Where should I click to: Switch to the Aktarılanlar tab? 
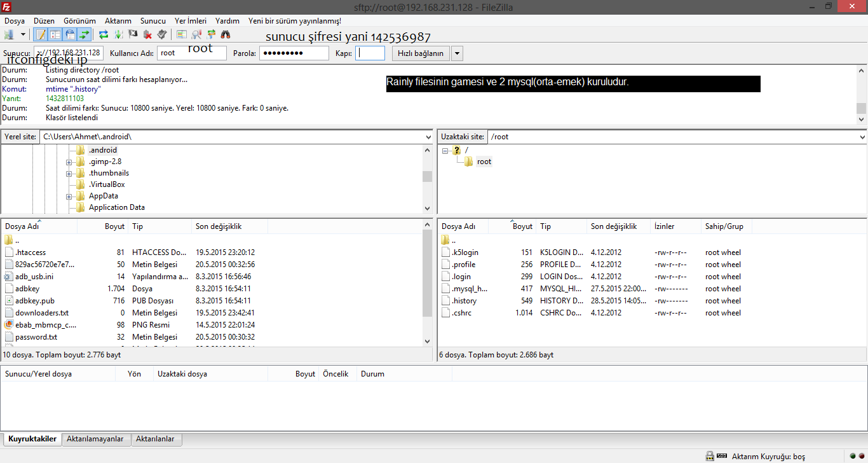156,439
